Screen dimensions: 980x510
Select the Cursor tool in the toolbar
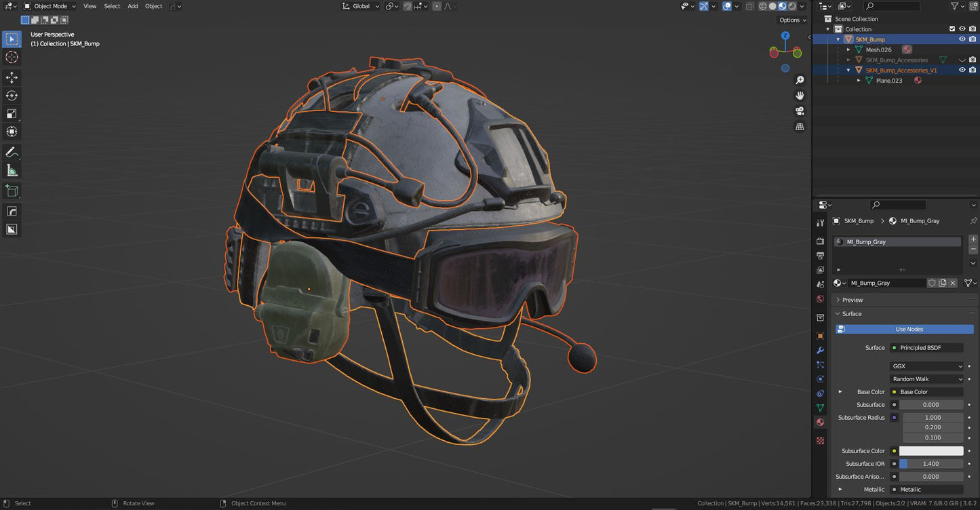[x=12, y=58]
